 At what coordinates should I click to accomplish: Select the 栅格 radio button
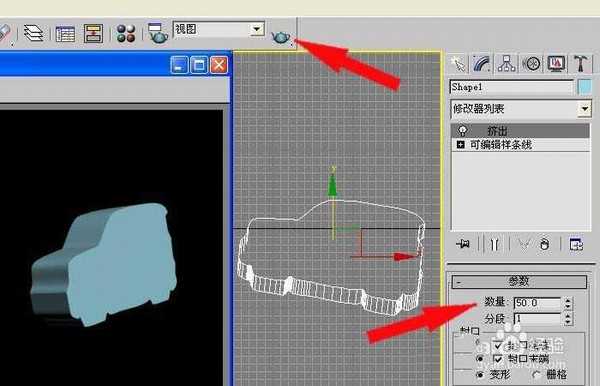coord(536,375)
